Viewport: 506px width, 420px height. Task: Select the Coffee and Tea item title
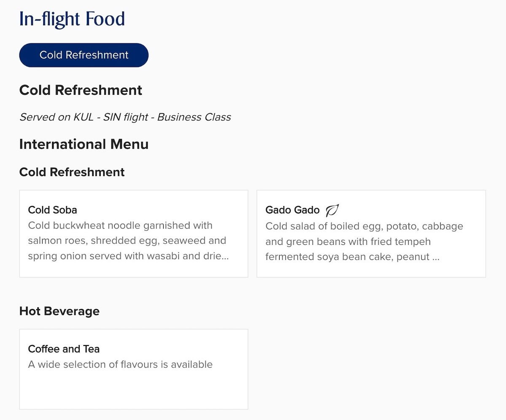[64, 349]
